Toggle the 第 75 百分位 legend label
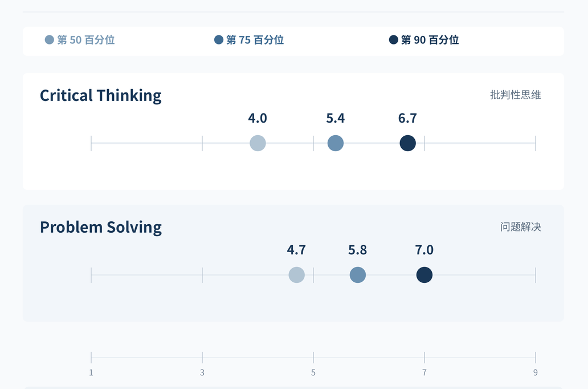The height and width of the screenshot is (389, 588). 255,40
